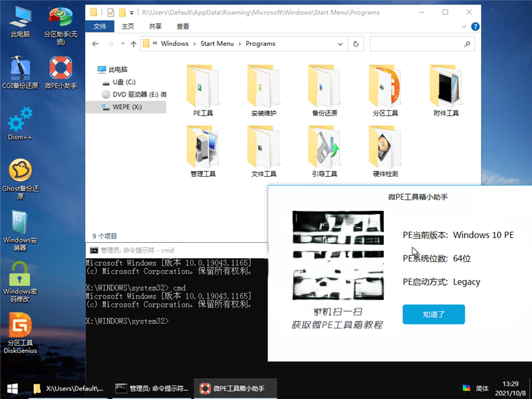Viewport: 532px width, 399px height.
Task: Open the 此电脑 desktop icon
Action: (x=20, y=22)
